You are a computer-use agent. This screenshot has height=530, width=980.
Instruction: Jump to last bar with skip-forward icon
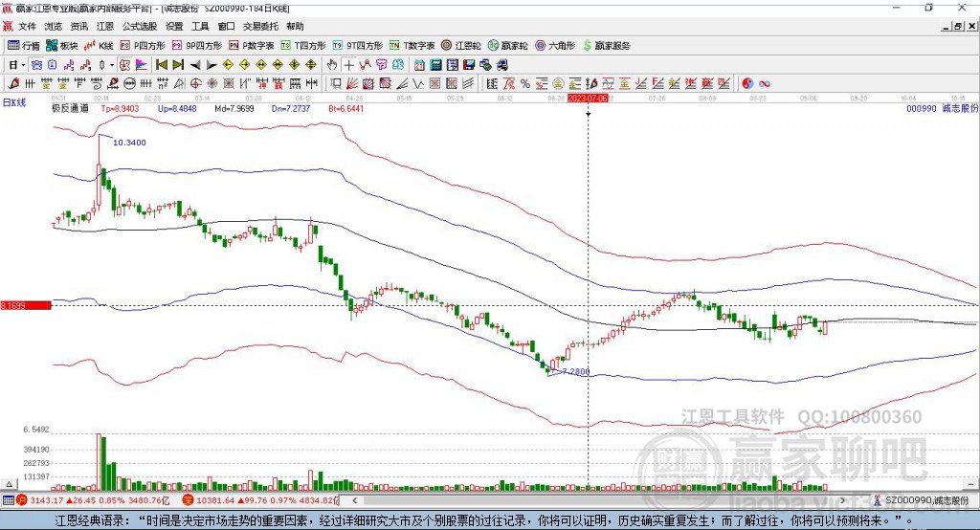click(178, 65)
